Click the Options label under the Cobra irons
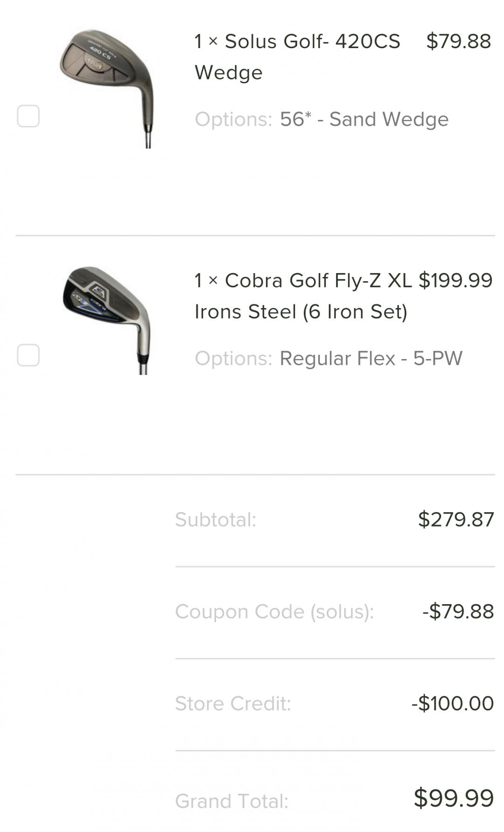Viewport: 504px width, 832px height. [233, 359]
